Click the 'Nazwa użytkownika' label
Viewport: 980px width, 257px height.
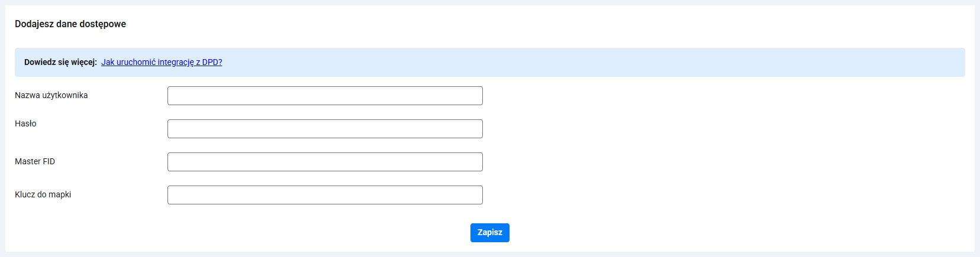51,95
